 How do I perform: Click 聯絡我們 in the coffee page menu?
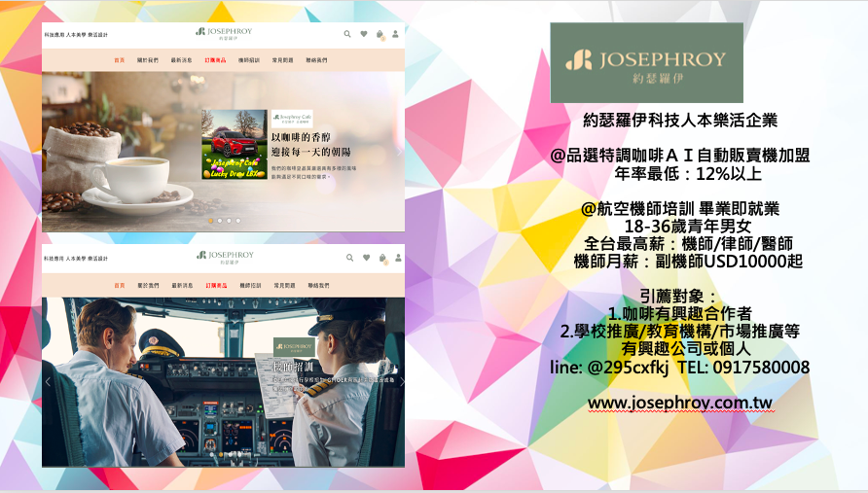tap(317, 60)
